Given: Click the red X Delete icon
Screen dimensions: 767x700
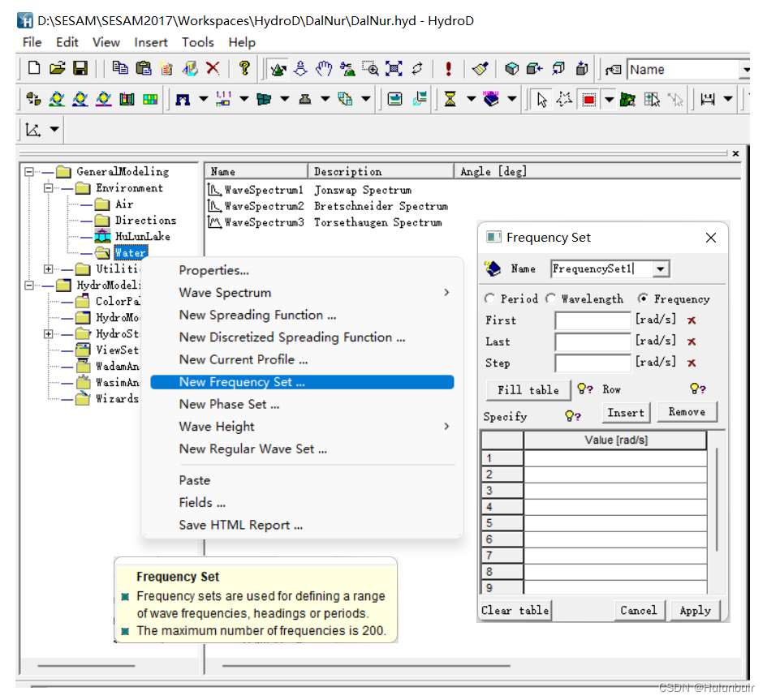Looking at the screenshot, I should (x=213, y=68).
